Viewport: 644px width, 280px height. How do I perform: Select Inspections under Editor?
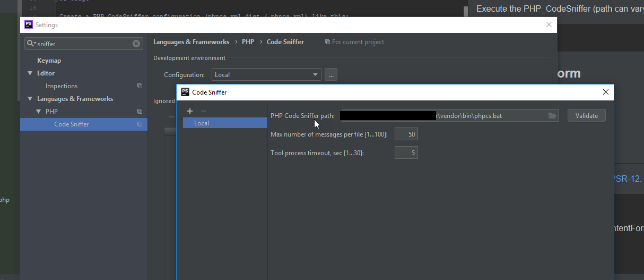[62, 86]
